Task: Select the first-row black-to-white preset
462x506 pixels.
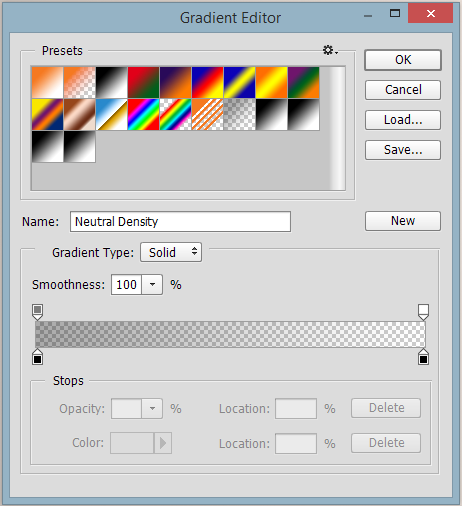Action: (x=111, y=82)
